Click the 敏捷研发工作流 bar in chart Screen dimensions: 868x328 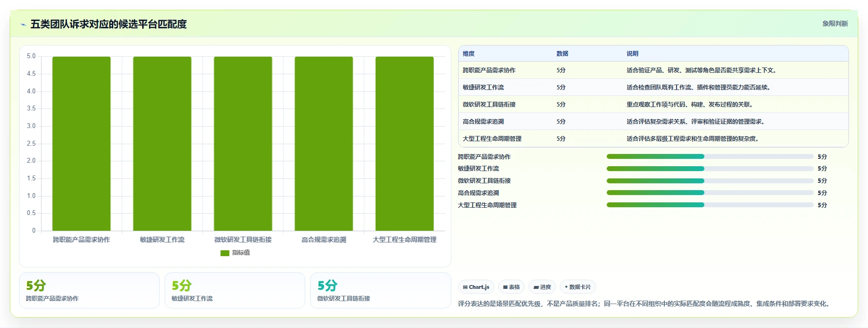[162, 144]
